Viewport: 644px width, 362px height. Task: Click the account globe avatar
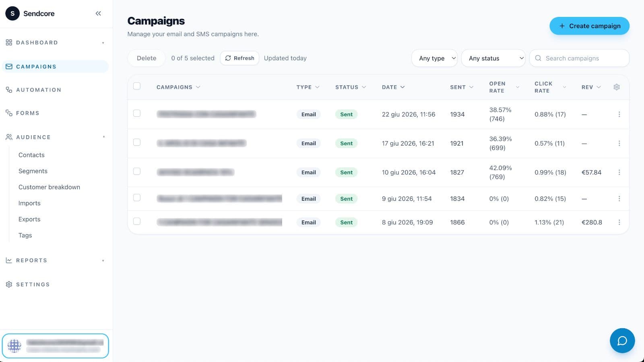pyautogui.click(x=14, y=346)
